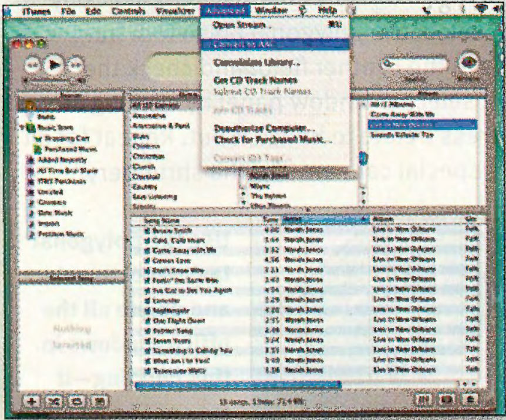
Task: Click the phone status icon in menu bar
Action: pos(427,11)
